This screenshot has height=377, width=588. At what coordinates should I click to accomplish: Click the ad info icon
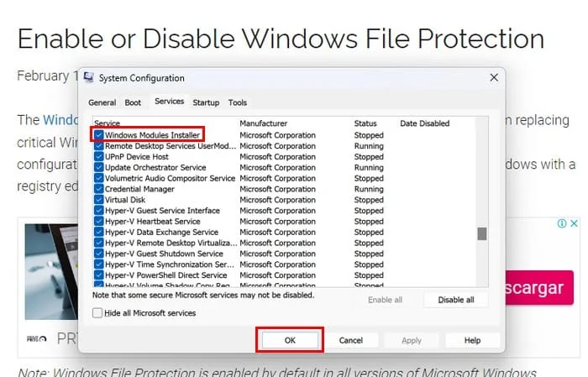point(562,223)
